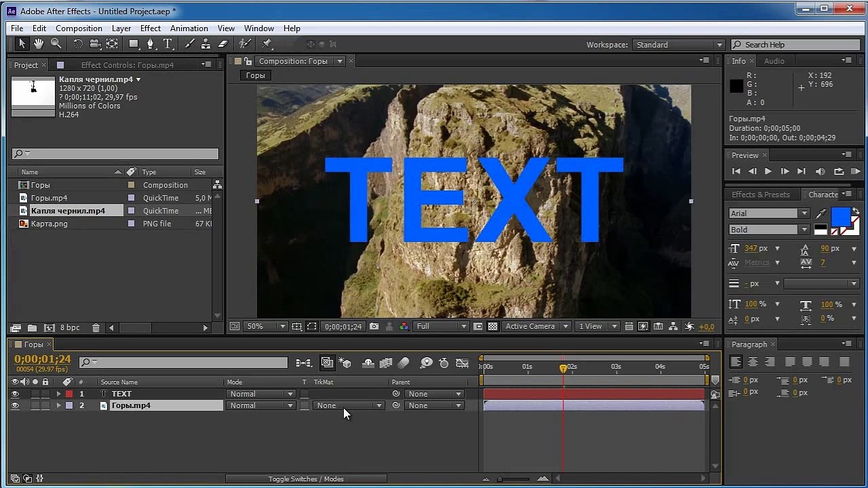Select the Horizontal Type tool
The width and height of the screenshot is (868, 488).
(x=167, y=43)
